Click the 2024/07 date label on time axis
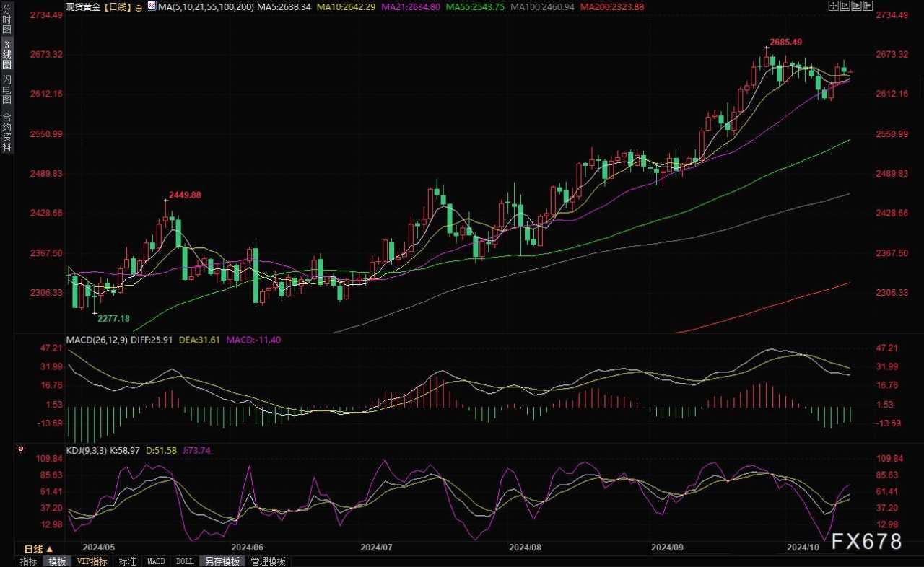The image size is (924, 567). (376, 548)
